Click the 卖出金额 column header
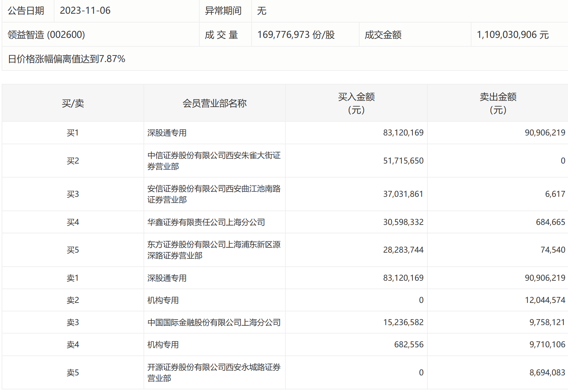This screenshot has height=392, width=568. coord(498,103)
